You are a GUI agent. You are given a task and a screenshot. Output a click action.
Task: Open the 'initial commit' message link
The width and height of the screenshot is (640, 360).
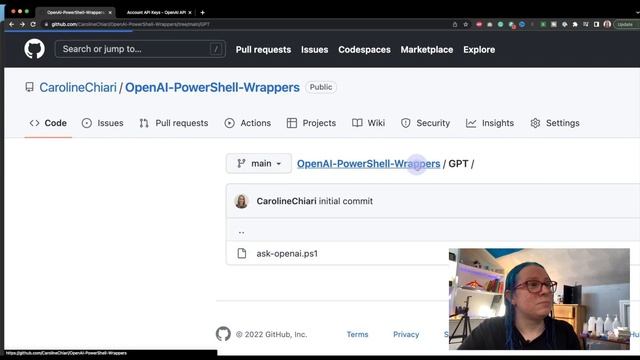[345, 201]
